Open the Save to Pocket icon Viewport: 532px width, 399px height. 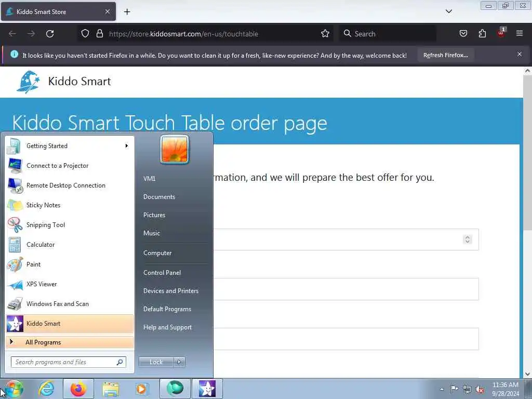463,34
